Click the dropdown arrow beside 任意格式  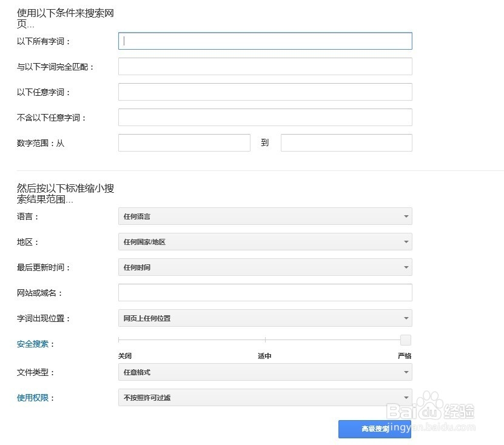tap(405, 372)
